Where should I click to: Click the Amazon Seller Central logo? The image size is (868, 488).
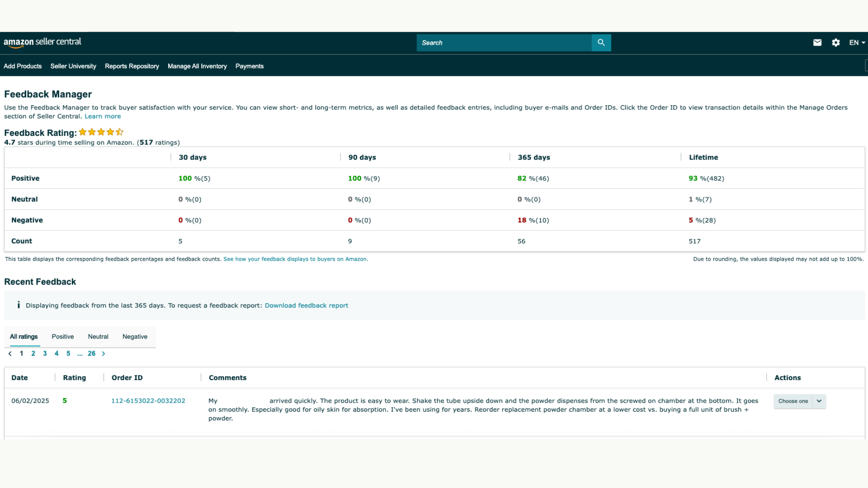[x=42, y=42]
